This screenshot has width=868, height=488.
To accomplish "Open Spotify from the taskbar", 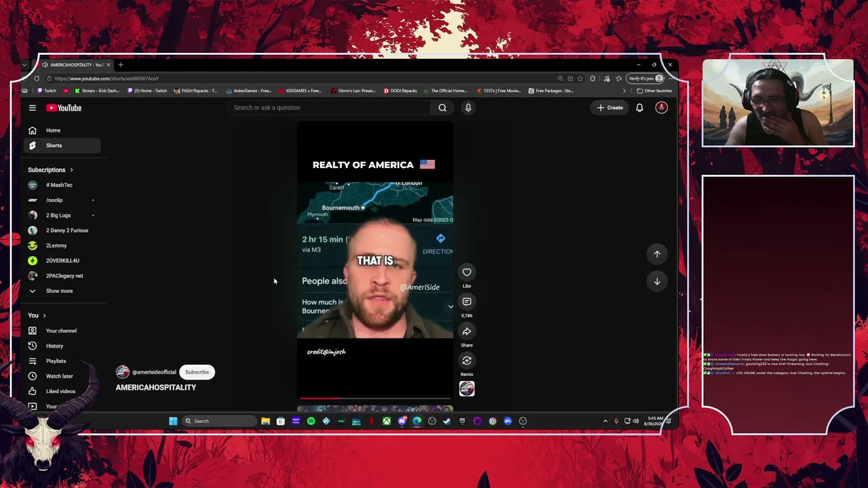I will point(311,421).
